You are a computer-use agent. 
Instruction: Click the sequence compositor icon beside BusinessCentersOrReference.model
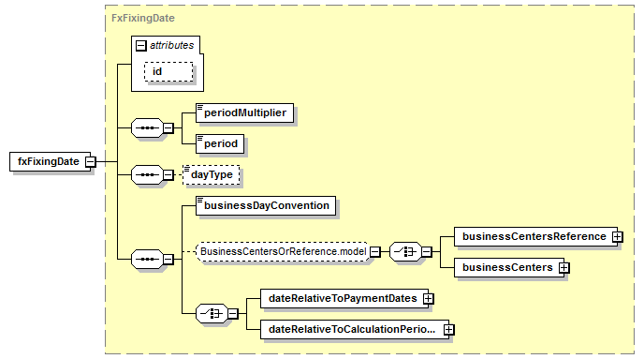tap(147, 260)
